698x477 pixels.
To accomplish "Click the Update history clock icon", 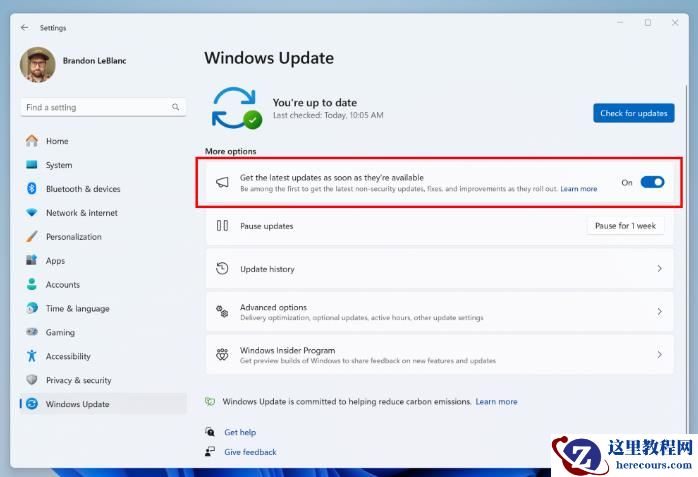I will [222, 268].
